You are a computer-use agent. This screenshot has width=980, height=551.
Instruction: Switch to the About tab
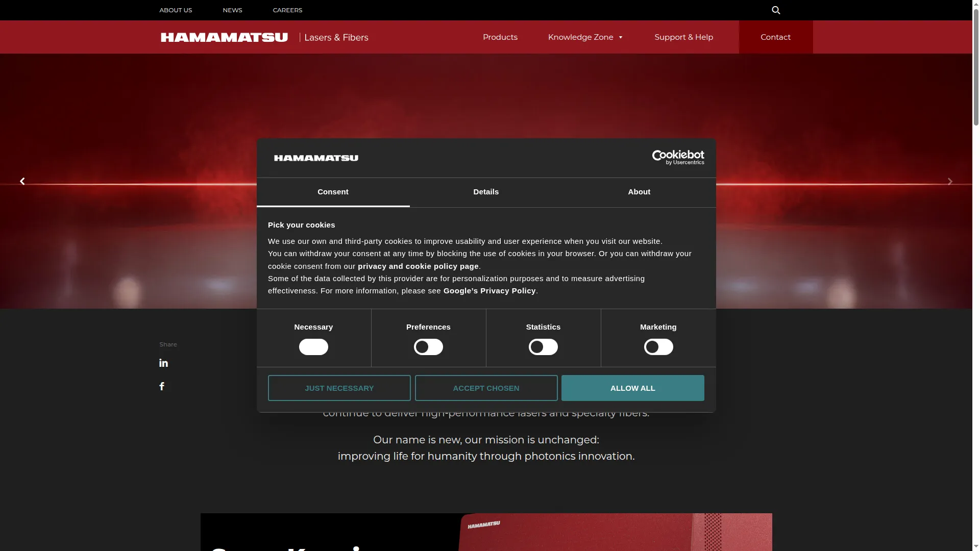coord(639,192)
